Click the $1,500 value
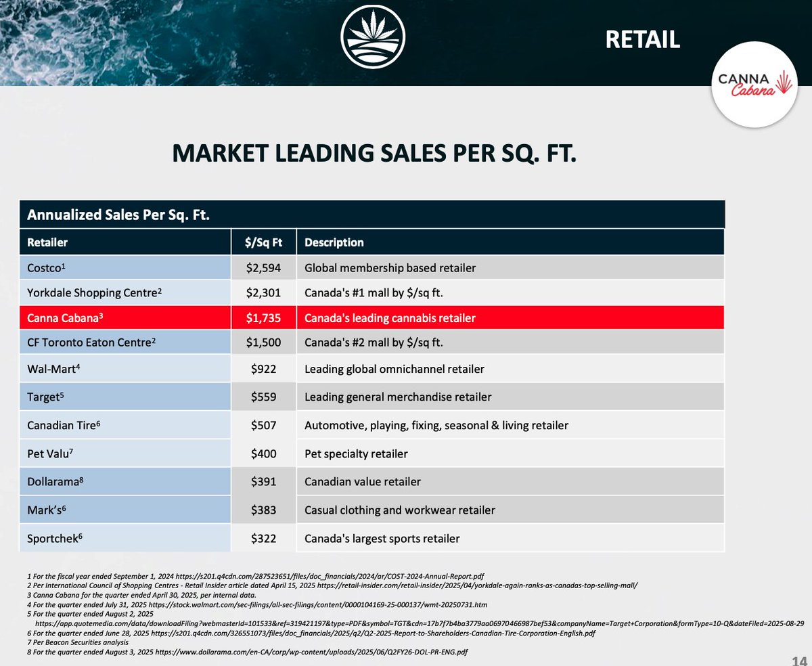Screen dimensions: 812x666 (x=264, y=342)
